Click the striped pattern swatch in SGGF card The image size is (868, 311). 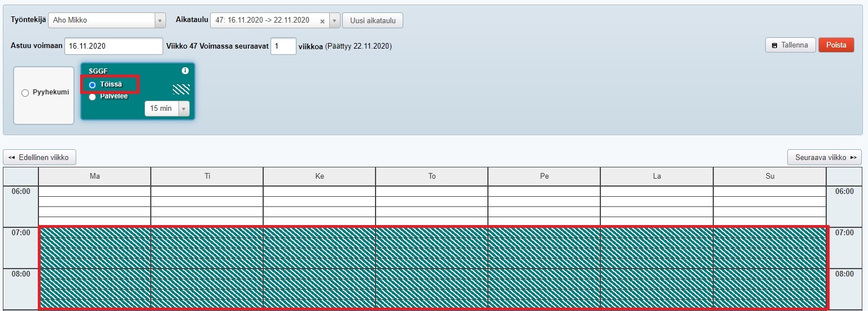tap(181, 89)
